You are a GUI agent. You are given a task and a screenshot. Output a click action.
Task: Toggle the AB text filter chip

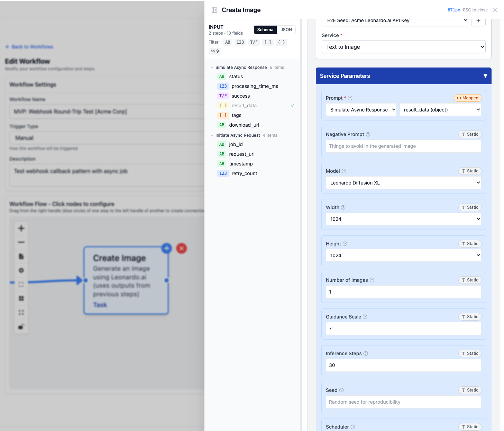(x=228, y=42)
